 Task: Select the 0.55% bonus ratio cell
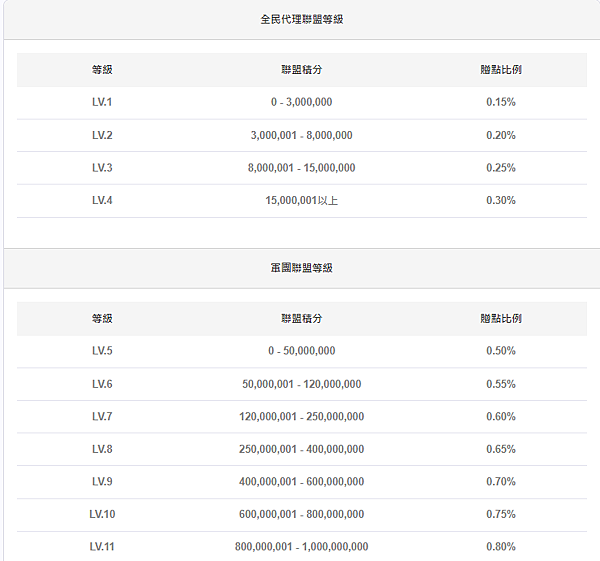[x=500, y=384]
